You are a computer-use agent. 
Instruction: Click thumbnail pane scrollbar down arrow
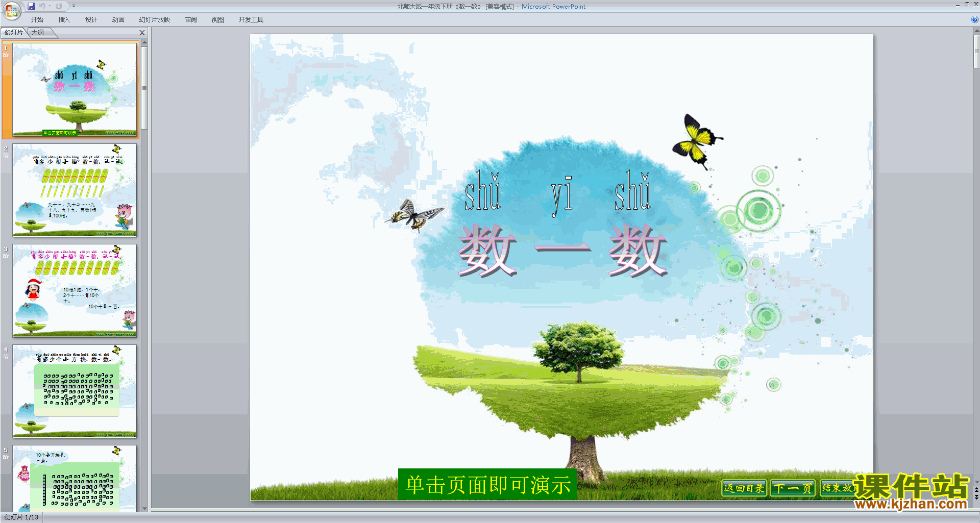coord(144,508)
